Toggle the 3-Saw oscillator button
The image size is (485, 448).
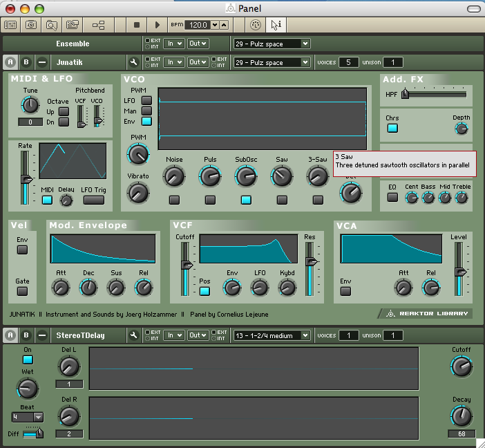(x=318, y=200)
